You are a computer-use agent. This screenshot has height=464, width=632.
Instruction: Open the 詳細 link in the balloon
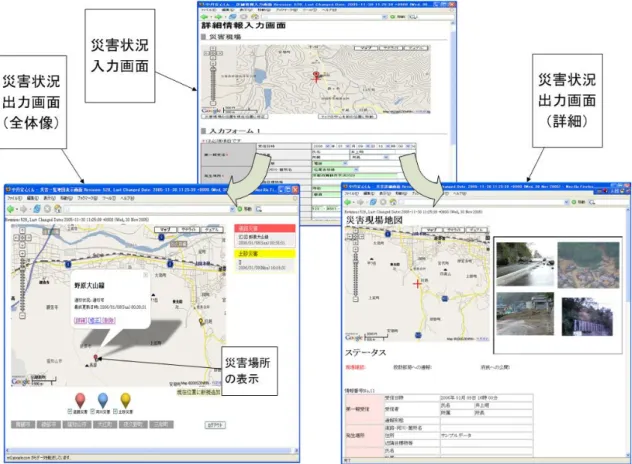[80, 320]
